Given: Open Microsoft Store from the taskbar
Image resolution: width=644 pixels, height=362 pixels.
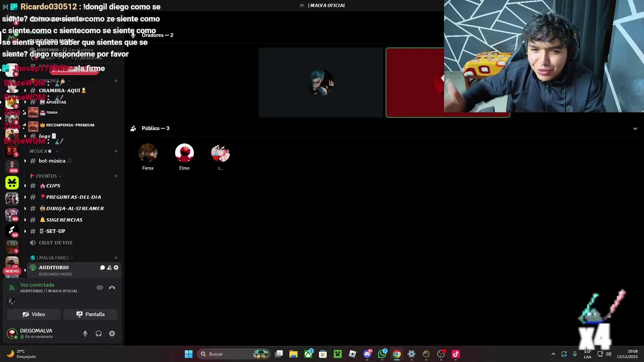Looking at the screenshot, I should pos(323,354).
